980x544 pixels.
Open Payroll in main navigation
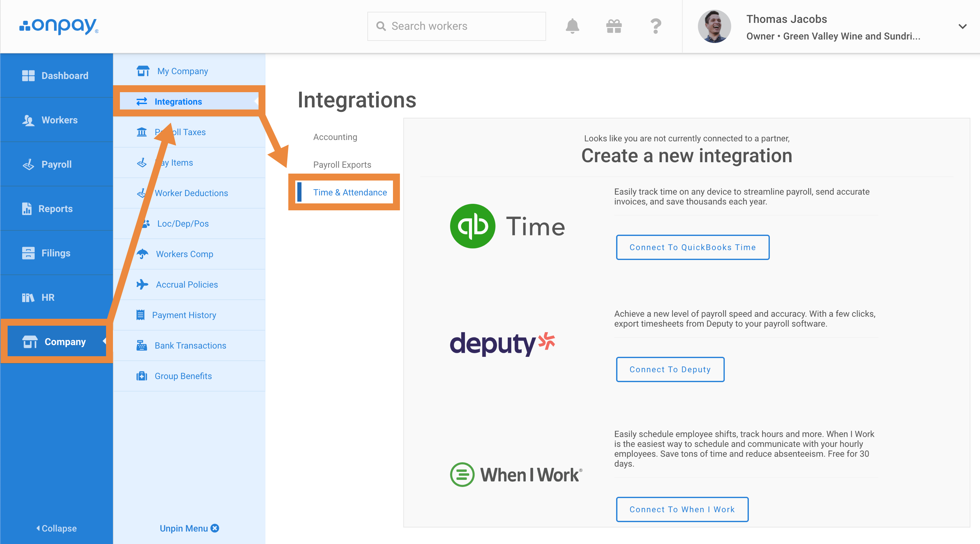tap(57, 164)
